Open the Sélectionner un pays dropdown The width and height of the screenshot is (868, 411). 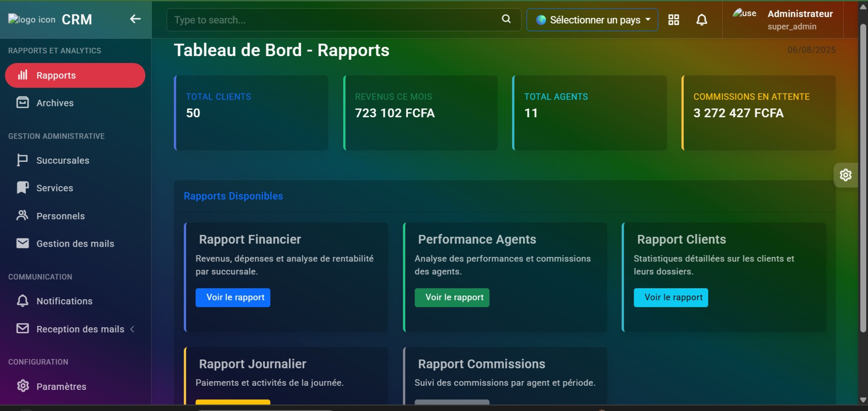coord(592,20)
